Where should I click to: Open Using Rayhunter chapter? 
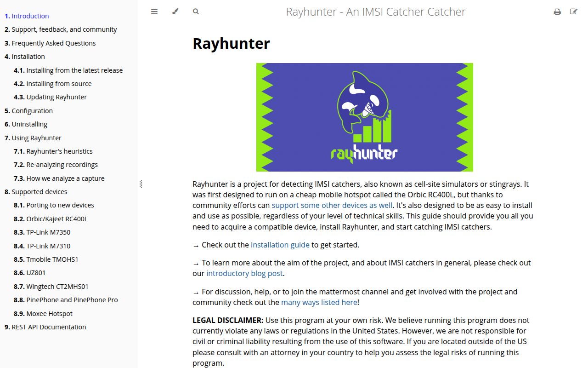point(33,138)
